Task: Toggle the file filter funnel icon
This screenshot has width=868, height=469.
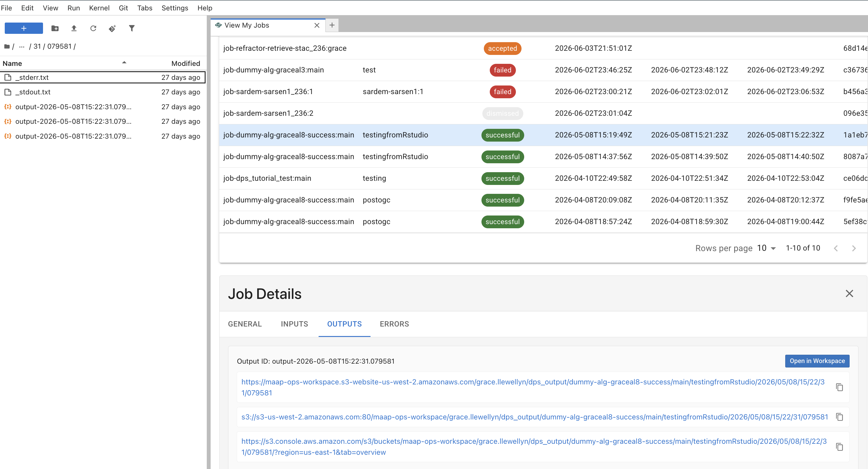Action: [132, 28]
